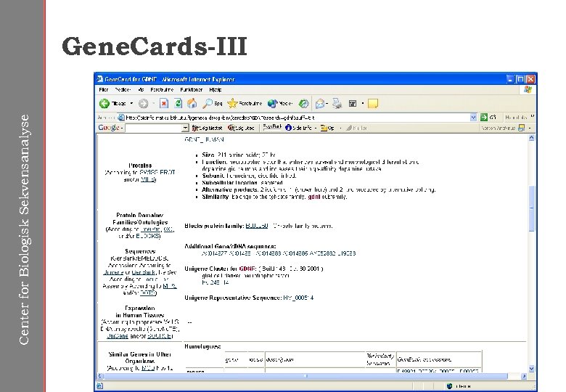Click the IE page icon in the title bar

click(x=100, y=78)
